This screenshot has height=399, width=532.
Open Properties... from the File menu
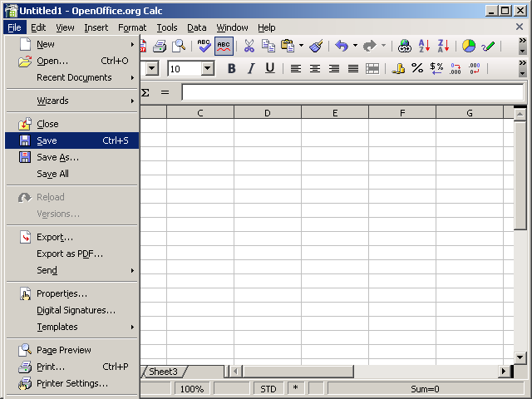point(72,293)
